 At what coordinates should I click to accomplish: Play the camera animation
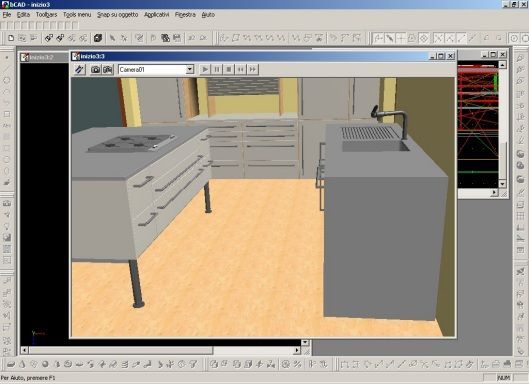tap(204, 70)
